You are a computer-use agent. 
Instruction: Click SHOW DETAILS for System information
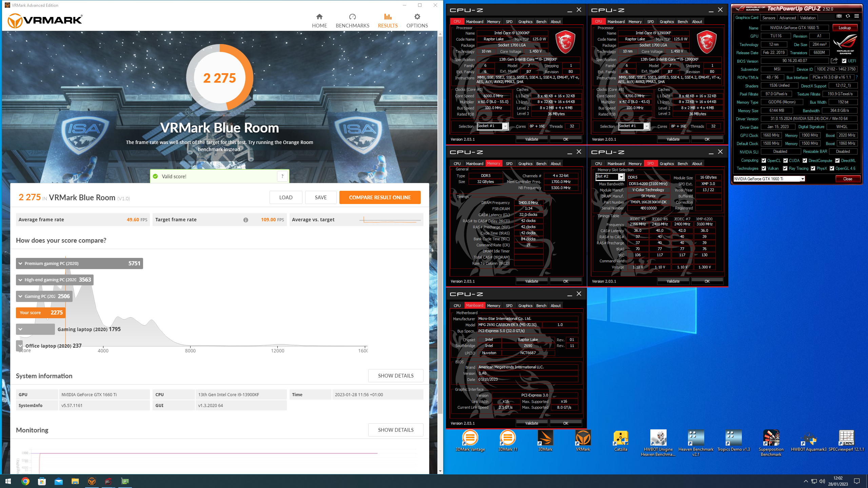coord(395,376)
